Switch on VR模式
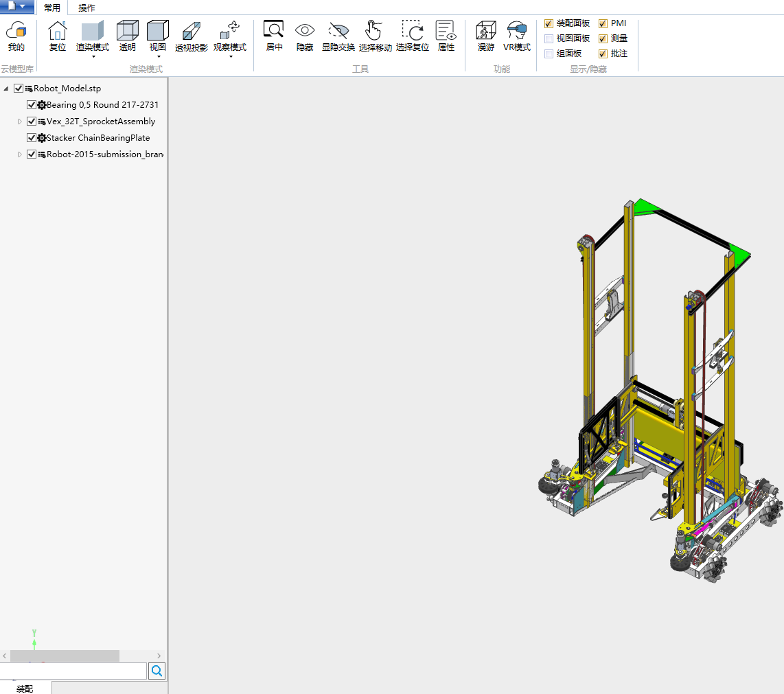This screenshot has width=784, height=694. pyautogui.click(x=516, y=36)
